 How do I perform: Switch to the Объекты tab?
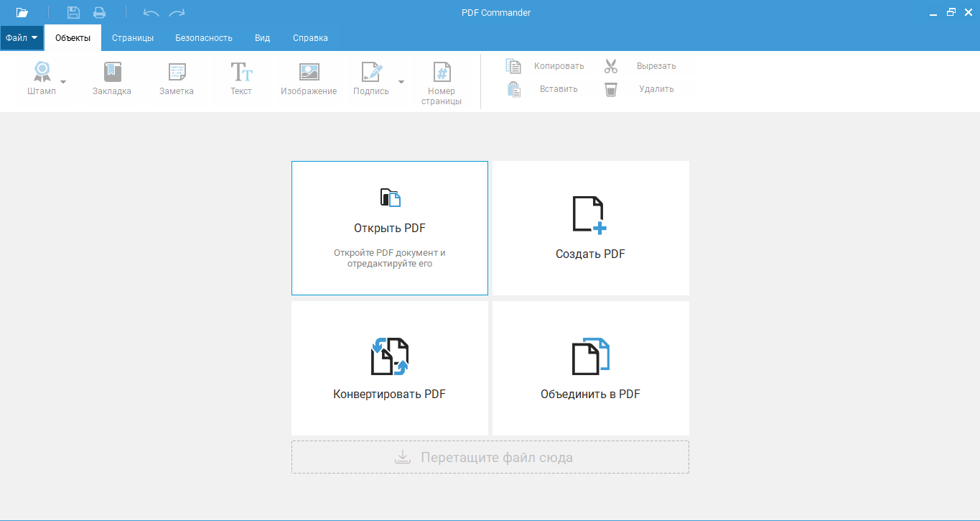[x=73, y=38]
